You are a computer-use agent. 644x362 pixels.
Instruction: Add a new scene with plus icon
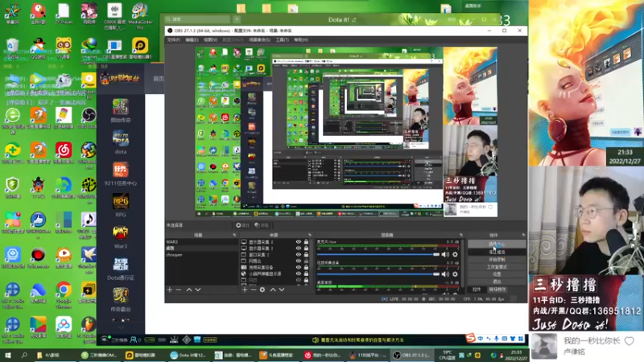(x=170, y=290)
